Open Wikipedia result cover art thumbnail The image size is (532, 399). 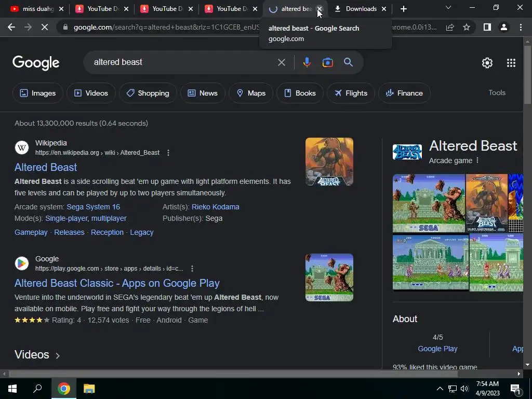coord(329,162)
